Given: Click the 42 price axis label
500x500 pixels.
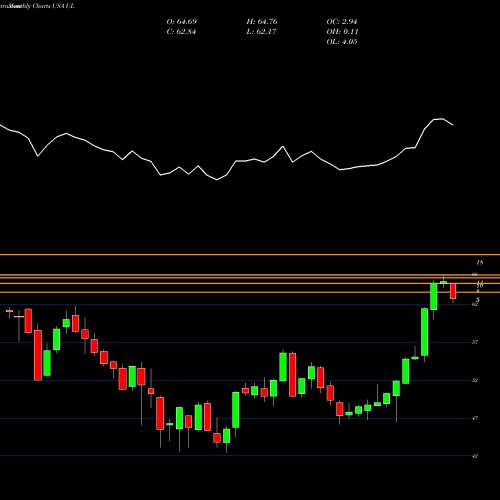Looking at the screenshot, I should [x=475, y=456].
